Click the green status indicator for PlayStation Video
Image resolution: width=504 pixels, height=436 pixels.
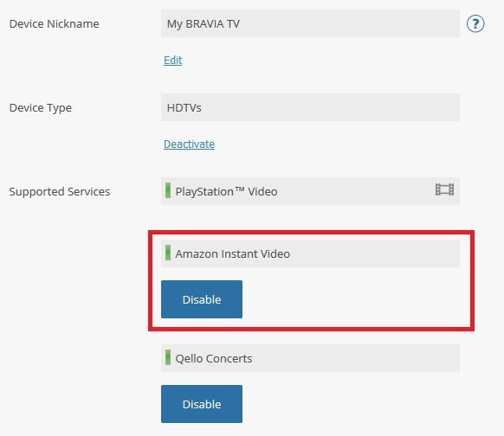(168, 190)
